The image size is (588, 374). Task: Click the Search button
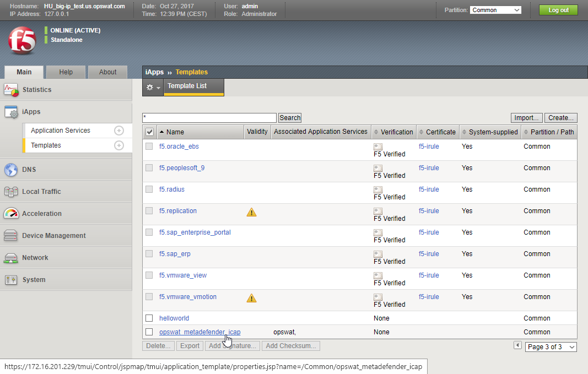coord(290,118)
